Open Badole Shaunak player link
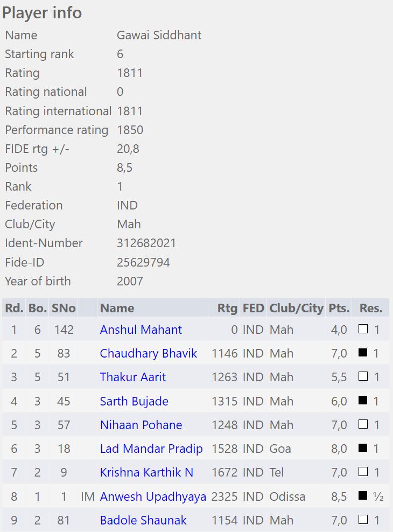 (x=143, y=520)
